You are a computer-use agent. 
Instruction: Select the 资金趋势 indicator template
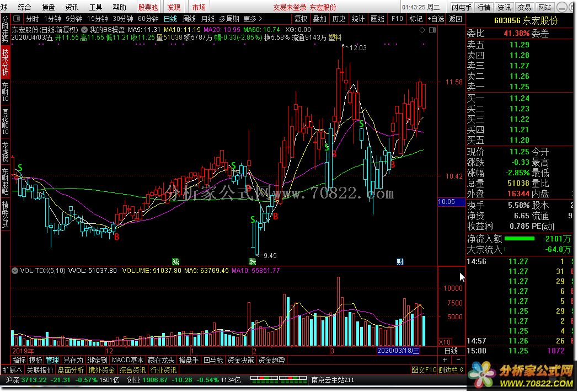click(x=272, y=361)
